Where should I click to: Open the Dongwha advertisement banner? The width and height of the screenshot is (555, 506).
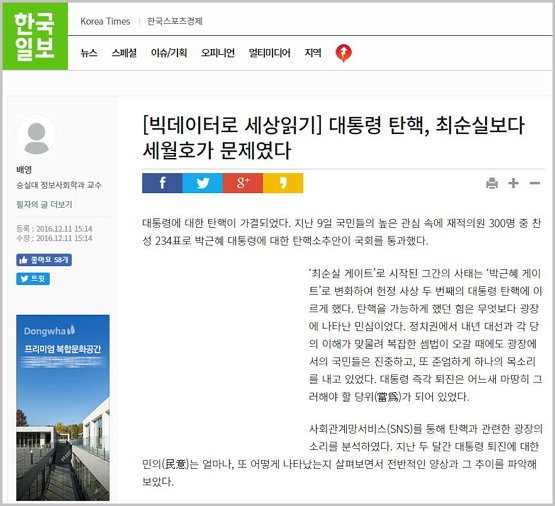point(63,408)
